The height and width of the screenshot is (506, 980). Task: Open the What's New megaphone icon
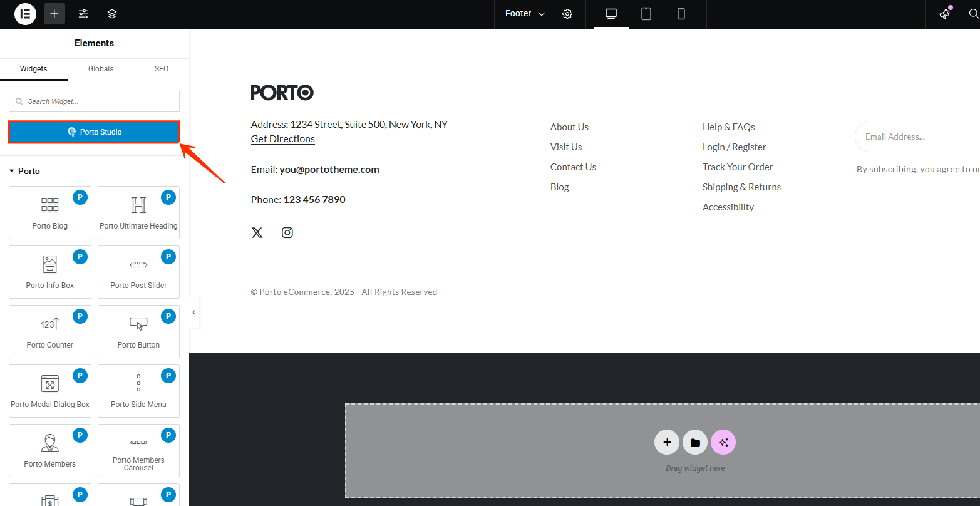[945, 14]
